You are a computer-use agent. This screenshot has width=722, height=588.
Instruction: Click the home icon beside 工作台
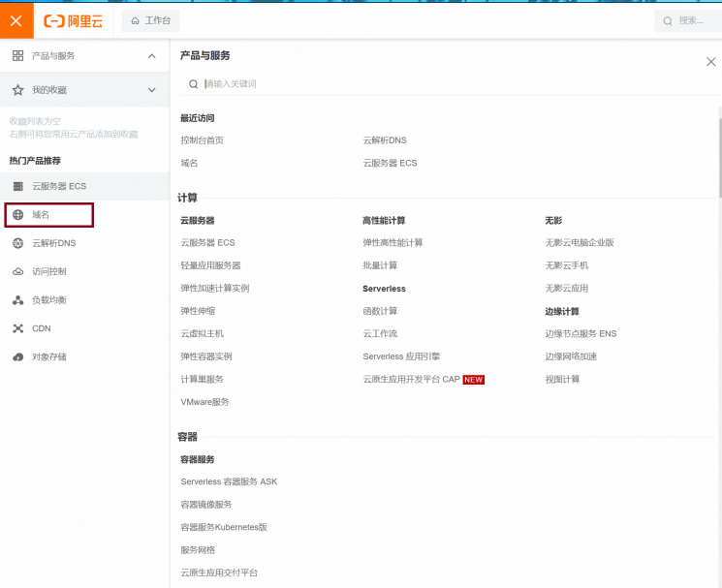pyautogui.click(x=136, y=20)
